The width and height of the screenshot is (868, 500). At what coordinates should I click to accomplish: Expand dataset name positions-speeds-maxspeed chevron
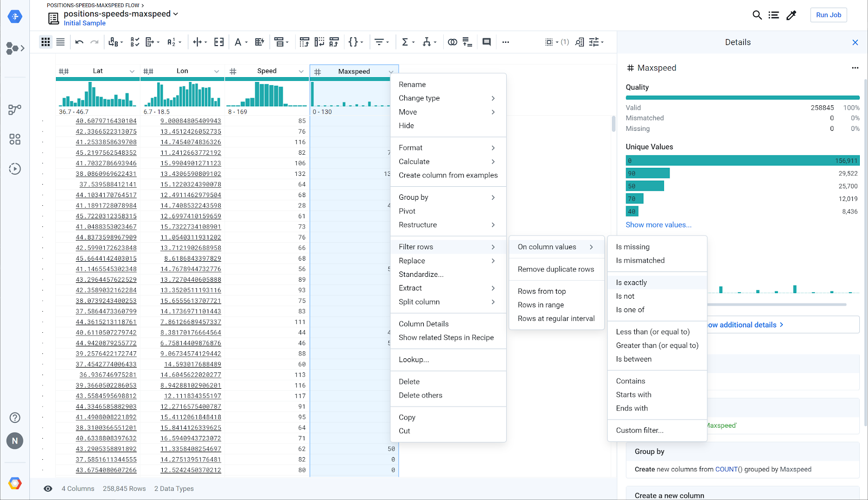pyautogui.click(x=175, y=14)
